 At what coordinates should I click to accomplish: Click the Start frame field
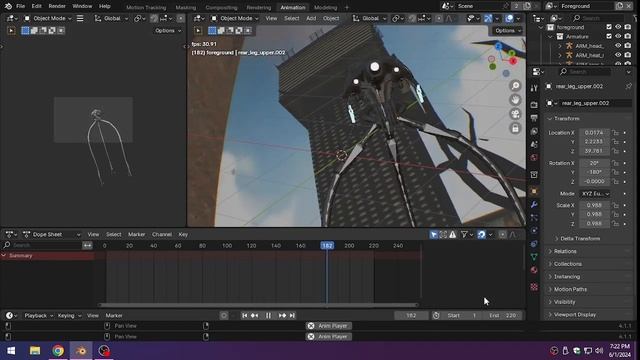[x=462, y=316]
